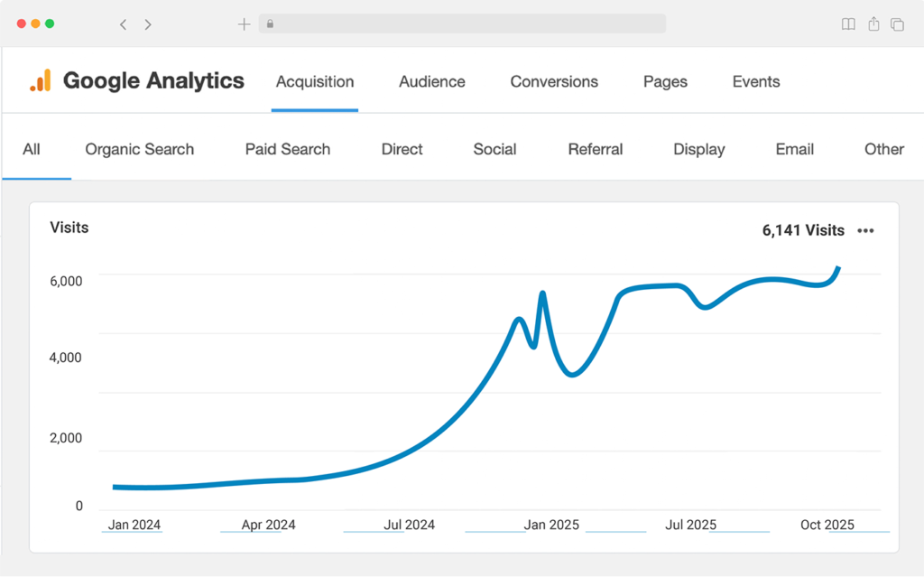Go to the Pages tab

665,81
